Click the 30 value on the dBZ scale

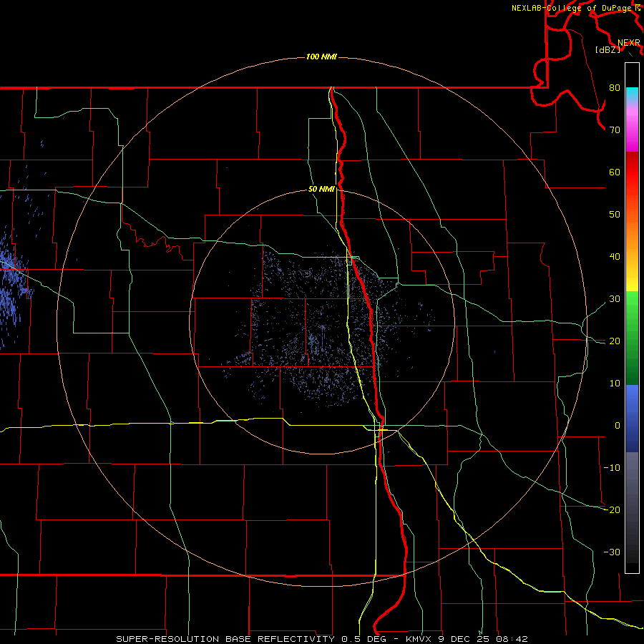pos(615,299)
